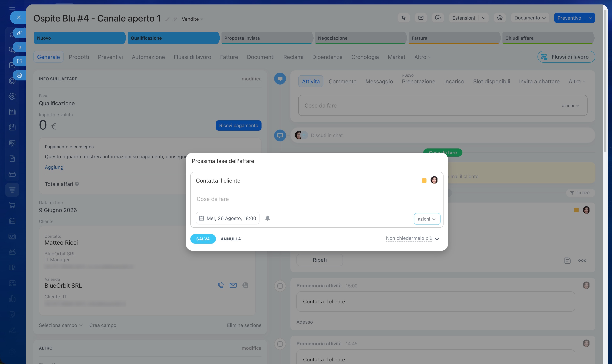612x364 pixels.
Task: Open the analytics bar-chart sidebar icon
Action: click(12, 298)
